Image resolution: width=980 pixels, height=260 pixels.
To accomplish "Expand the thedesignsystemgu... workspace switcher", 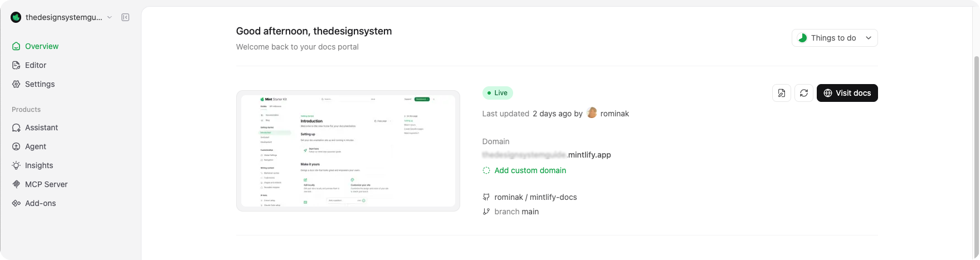I will click(62, 17).
